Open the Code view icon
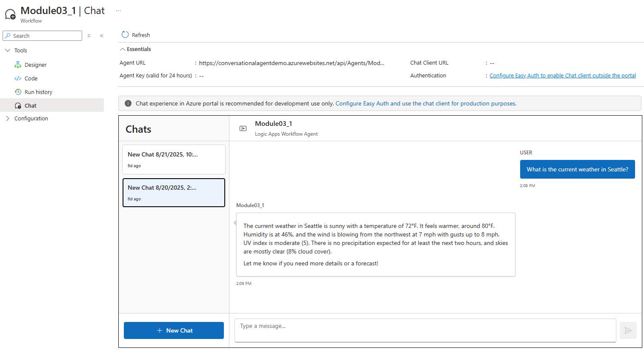 click(17, 78)
